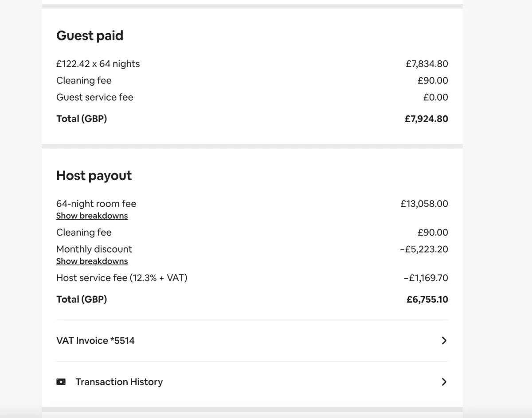532x418 pixels.
Task: Click the Guest service fee label
Action: coord(95,98)
